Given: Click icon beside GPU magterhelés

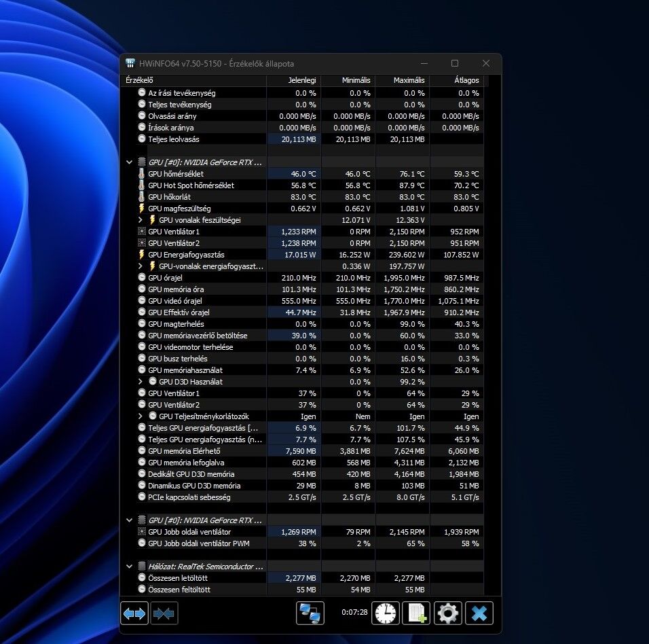Looking at the screenshot, I should point(142,324).
